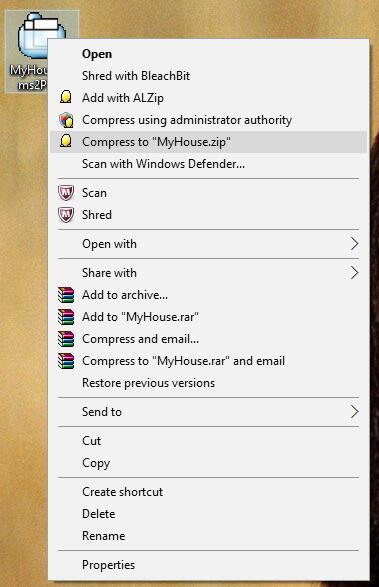Click the MyHou... file name label
379x587 pixels.
click(x=29, y=77)
